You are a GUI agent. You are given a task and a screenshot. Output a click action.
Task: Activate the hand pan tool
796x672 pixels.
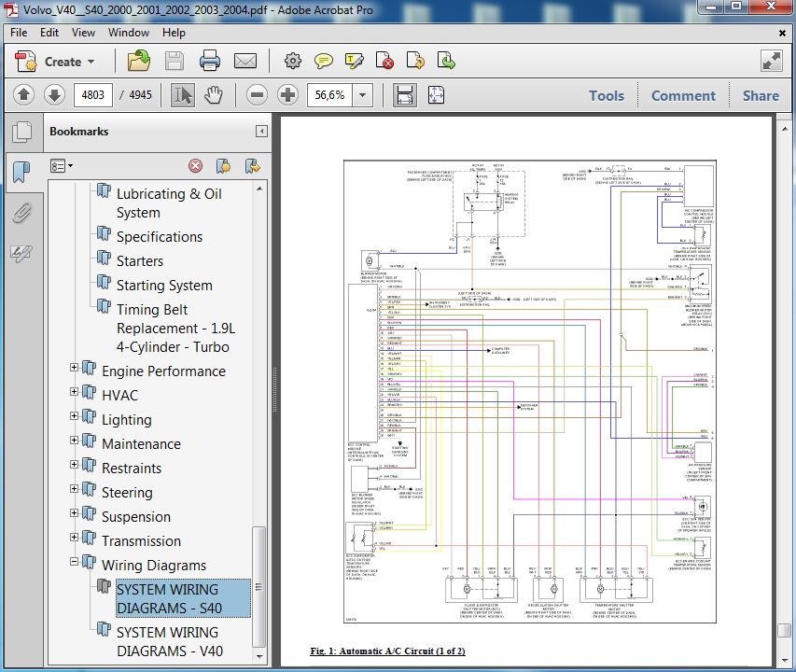[214, 95]
